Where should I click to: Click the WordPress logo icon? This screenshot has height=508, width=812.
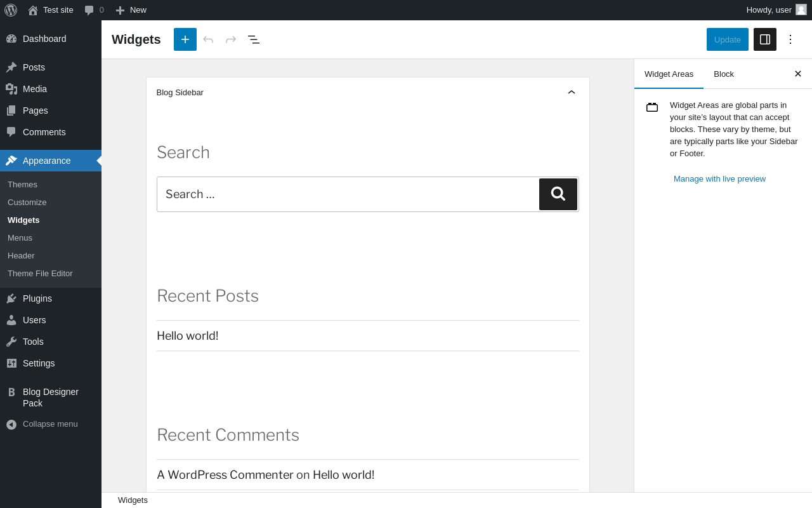[x=11, y=10]
